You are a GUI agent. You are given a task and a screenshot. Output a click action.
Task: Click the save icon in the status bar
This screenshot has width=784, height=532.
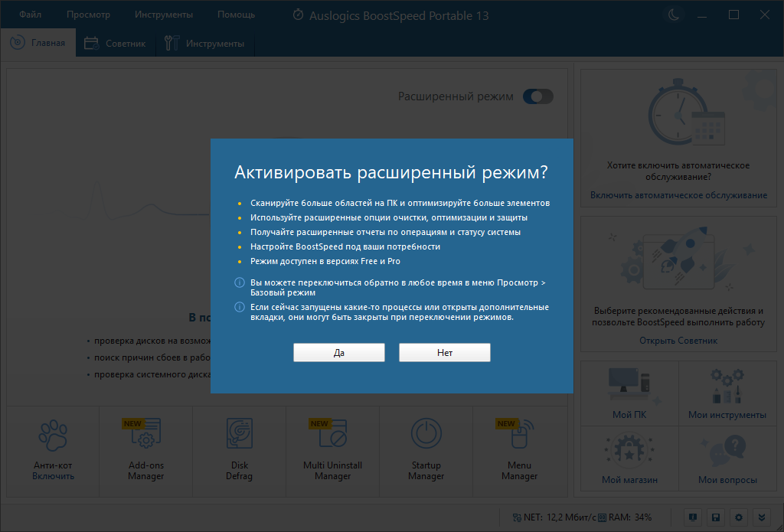pyautogui.click(x=716, y=517)
